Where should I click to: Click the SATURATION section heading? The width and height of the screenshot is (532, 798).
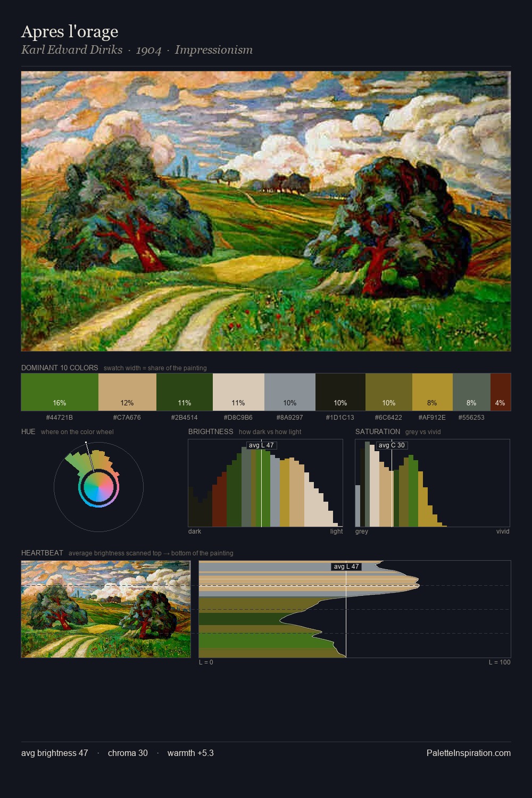click(x=378, y=431)
